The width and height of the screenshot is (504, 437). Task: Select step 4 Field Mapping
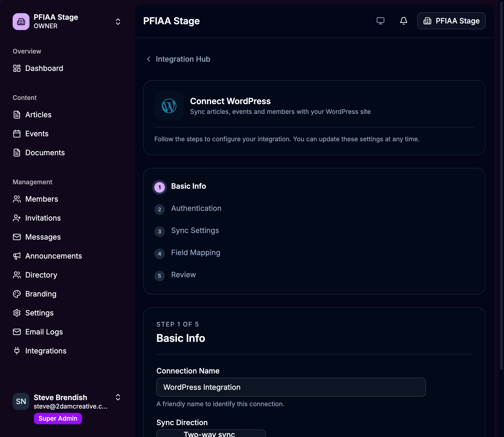(196, 253)
